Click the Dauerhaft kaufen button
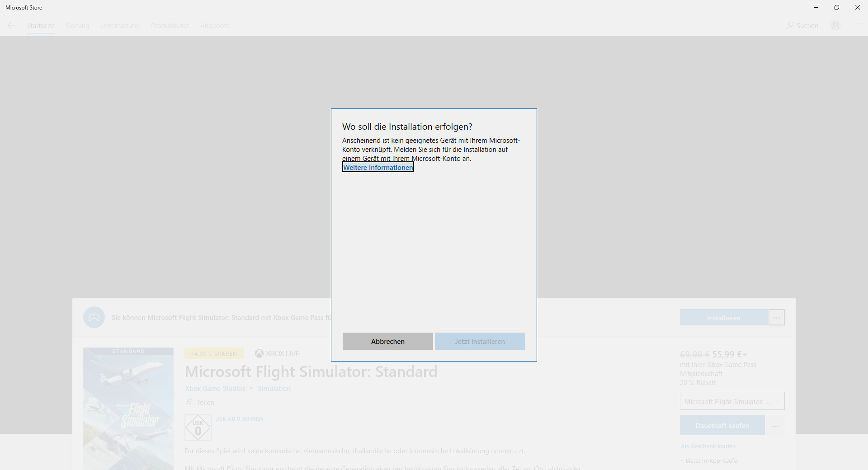The height and width of the screenshot is (470, 868). click(x=722, y=426)
